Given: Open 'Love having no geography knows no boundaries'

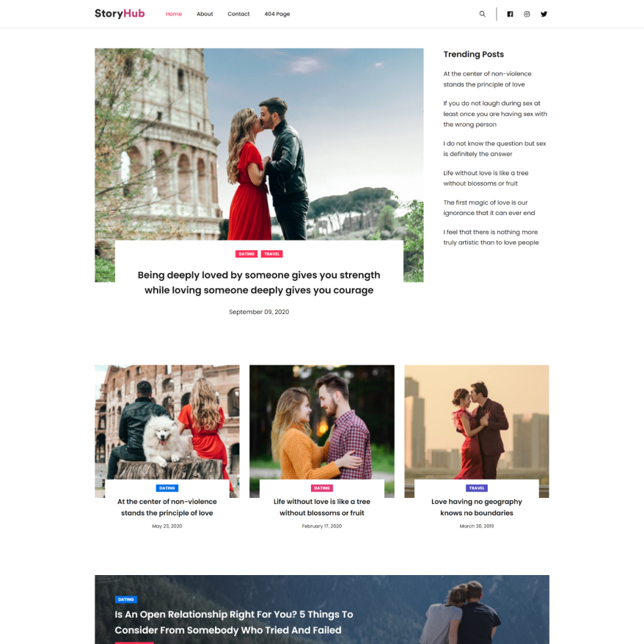Looking at the screenshot, I should coord(476,507).
